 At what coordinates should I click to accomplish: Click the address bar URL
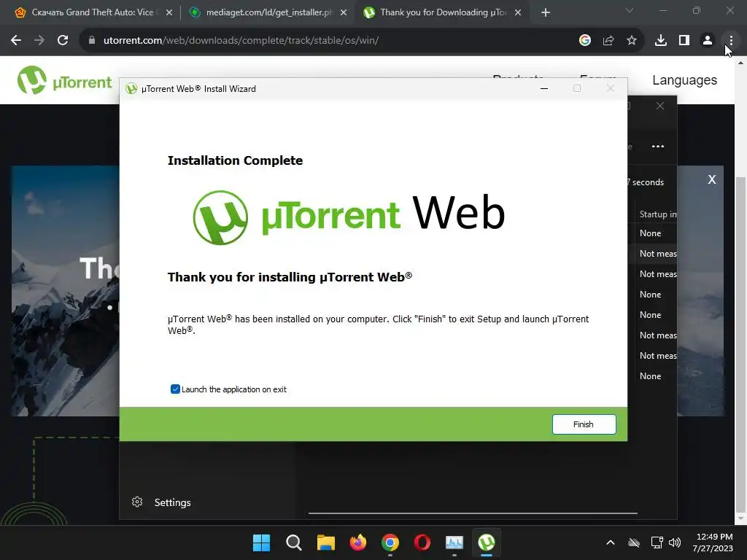tap(241, 41)
